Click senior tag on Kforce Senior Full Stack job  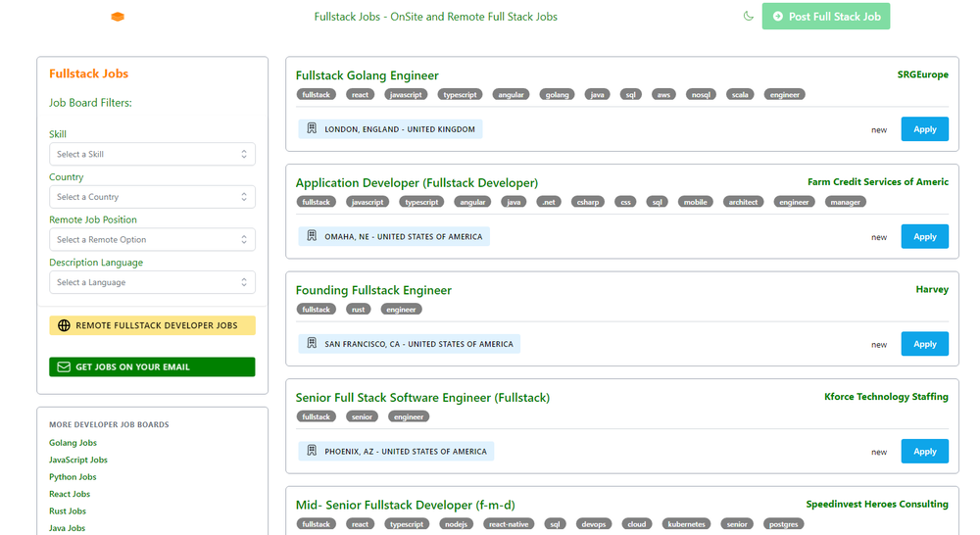tap(362, 416)
